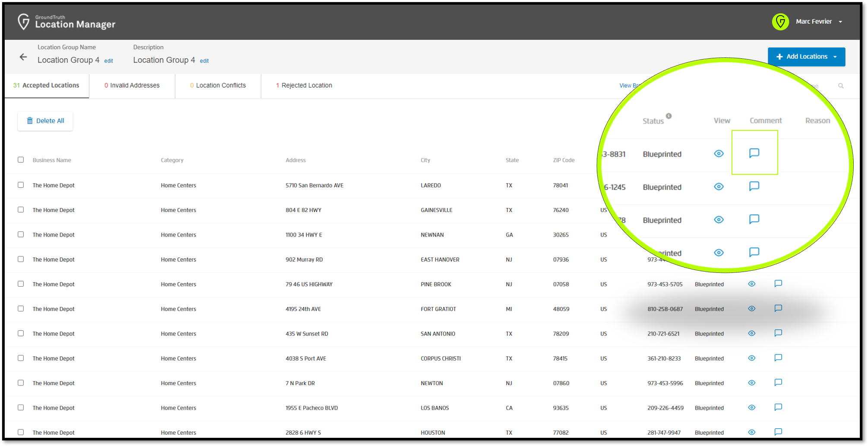Check the 1955 E Pacheco BLVD row
Viewport: 868px width, 446px height.
click(21, 408)
